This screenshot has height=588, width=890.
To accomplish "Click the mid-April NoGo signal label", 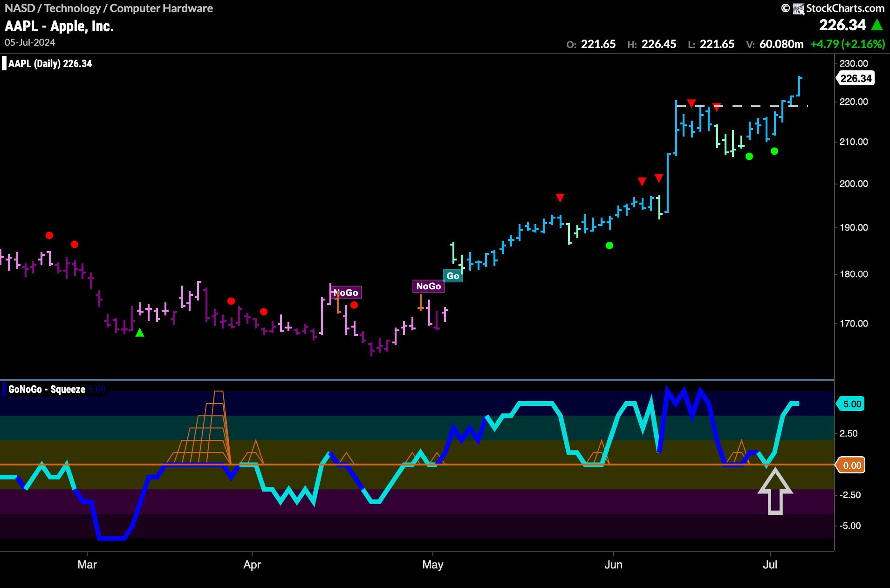I will click(x=346, y=293).
